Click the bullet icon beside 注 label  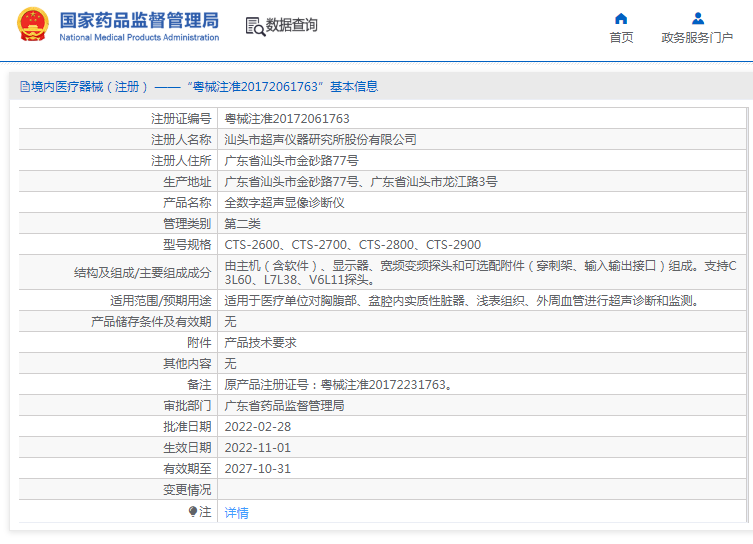point(193,511)
